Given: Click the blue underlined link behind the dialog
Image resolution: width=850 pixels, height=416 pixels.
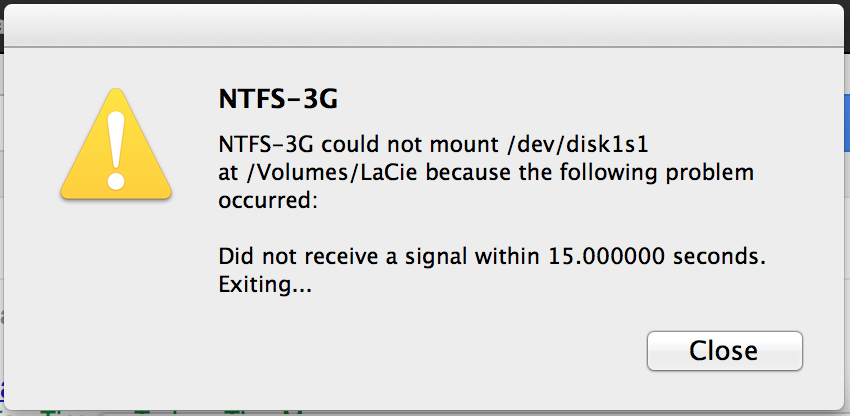Looking at the screenshot, I should point(2,389).
